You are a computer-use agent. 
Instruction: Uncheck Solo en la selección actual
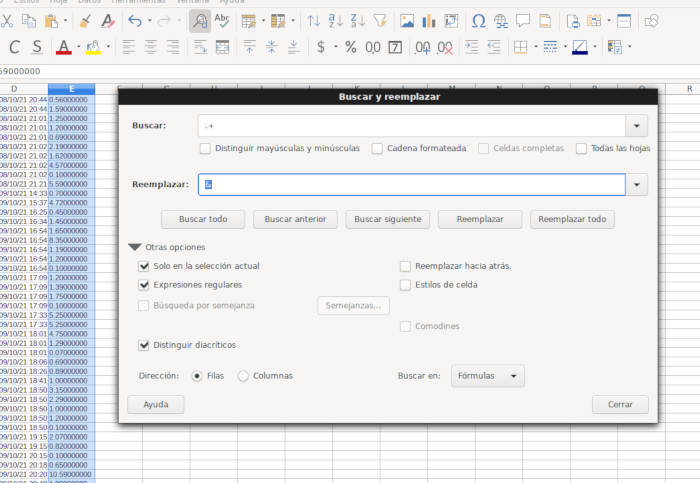point(144,266)
